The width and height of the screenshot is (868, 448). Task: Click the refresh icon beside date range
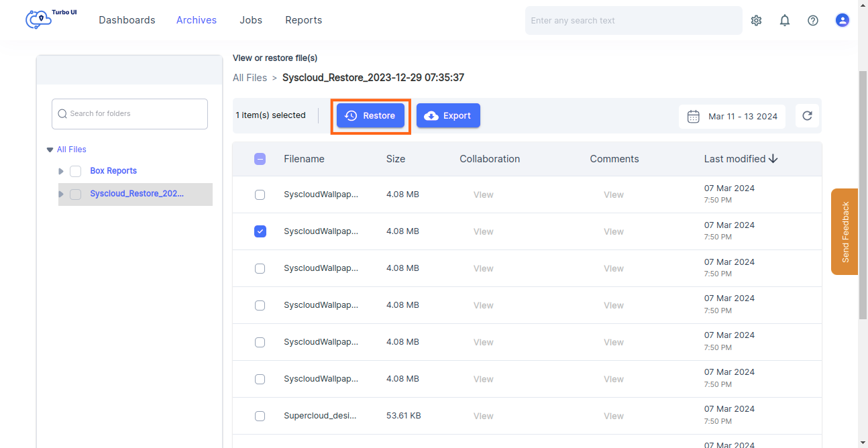pos(807,115)
